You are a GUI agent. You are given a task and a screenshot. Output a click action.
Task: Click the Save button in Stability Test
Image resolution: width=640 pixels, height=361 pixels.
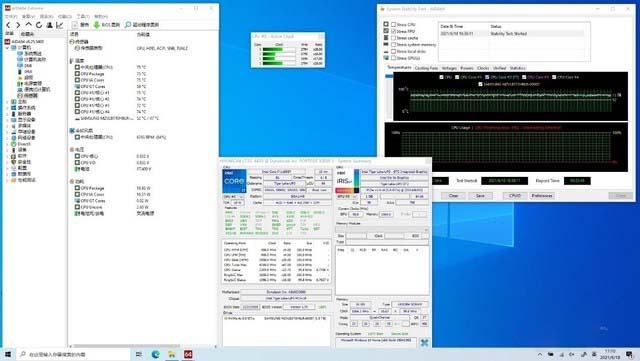pyautogui.click(x=480, y=196)
